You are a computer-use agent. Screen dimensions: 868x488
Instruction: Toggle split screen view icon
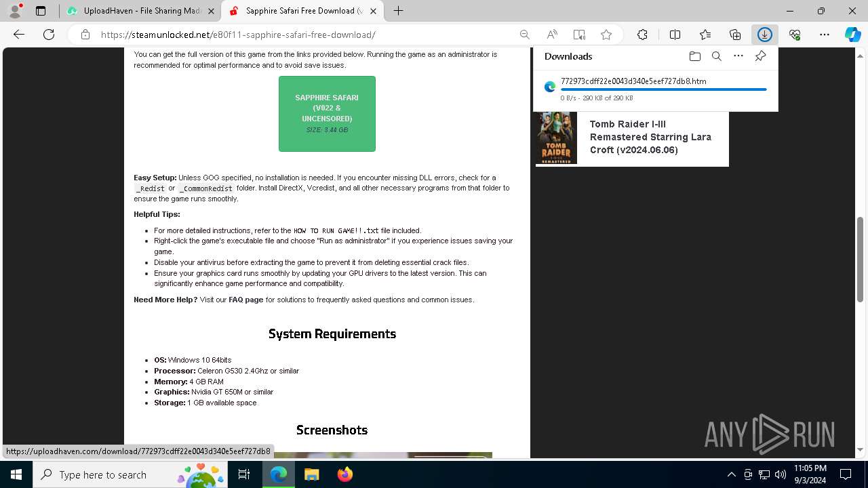click(675, 35)
